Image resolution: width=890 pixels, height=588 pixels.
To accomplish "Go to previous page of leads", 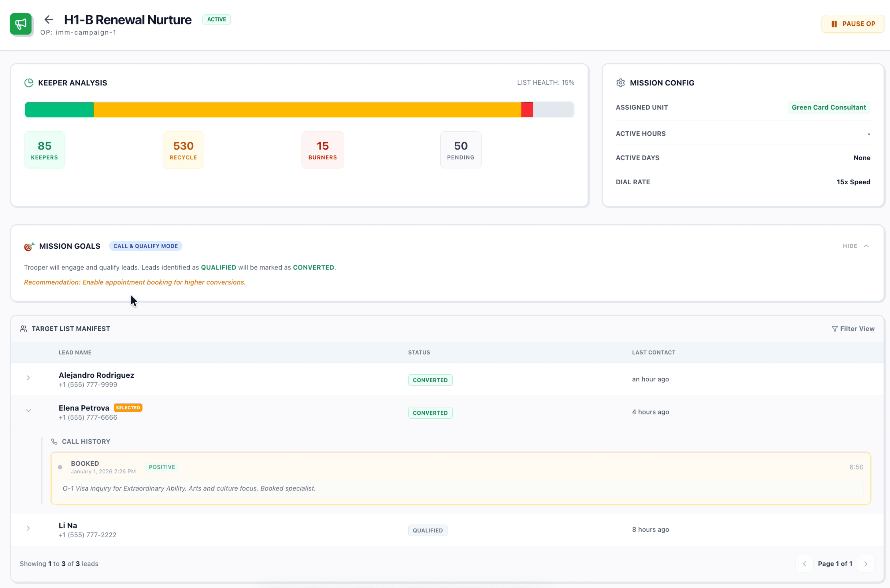I will (804, 564).
